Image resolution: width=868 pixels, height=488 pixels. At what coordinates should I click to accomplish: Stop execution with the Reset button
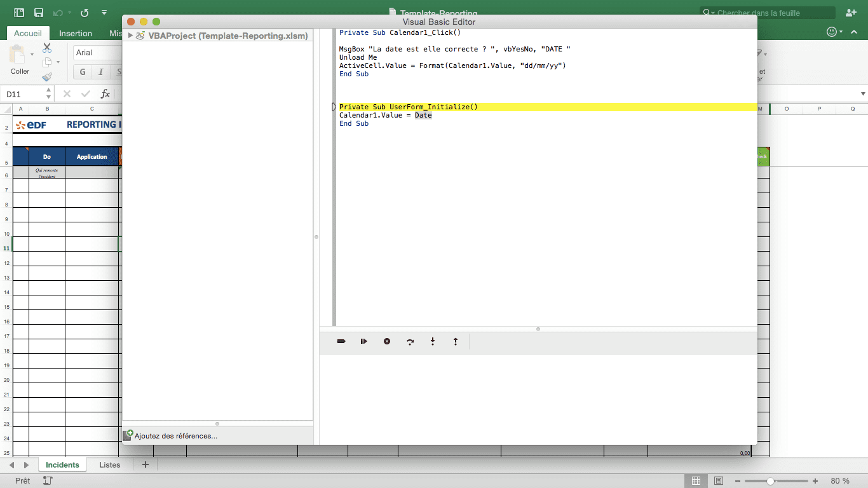(x=387, y=342)
